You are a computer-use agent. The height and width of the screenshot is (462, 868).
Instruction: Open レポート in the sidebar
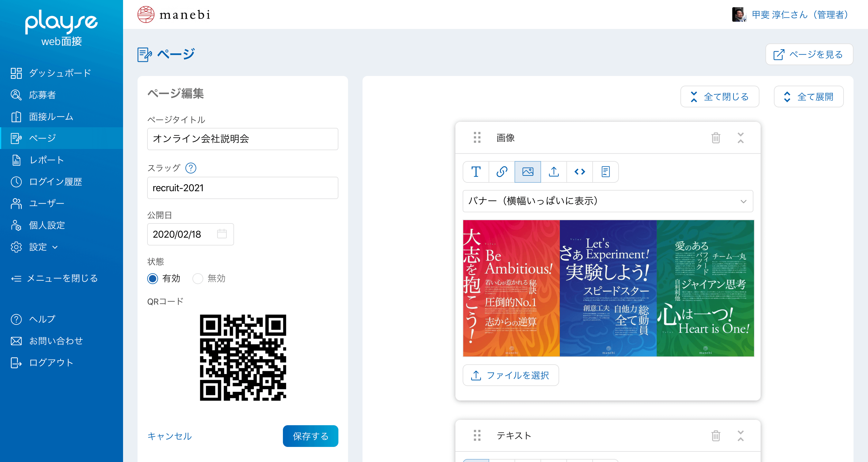[61, 160]
